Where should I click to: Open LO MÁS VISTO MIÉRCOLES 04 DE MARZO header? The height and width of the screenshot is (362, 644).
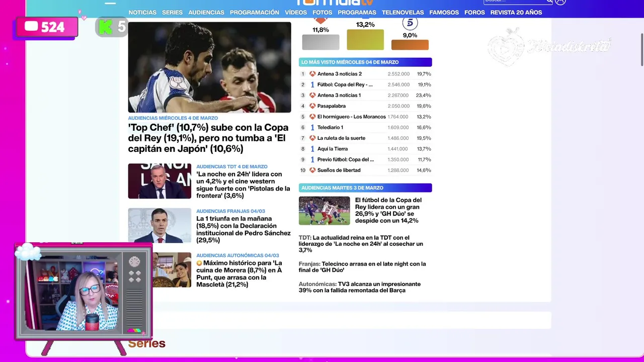pos(365,62)
